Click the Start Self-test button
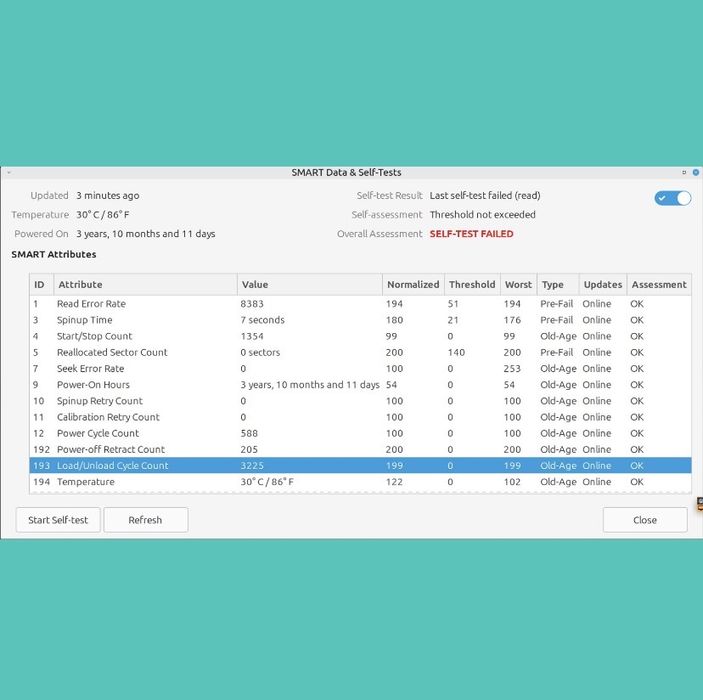 coord(58,520)
